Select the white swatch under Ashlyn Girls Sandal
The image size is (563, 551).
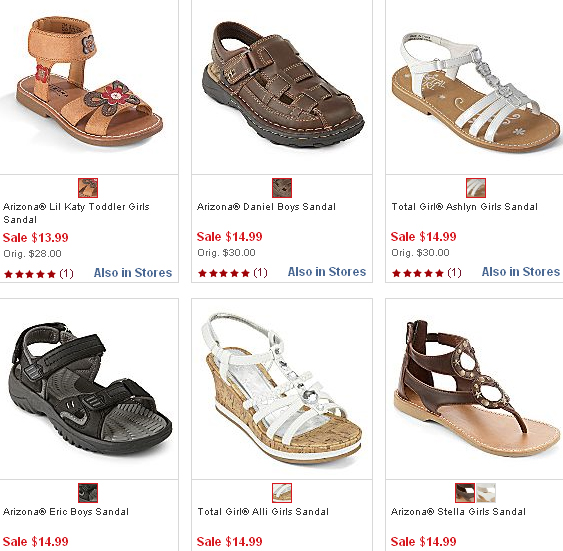(x=476, y=188)
